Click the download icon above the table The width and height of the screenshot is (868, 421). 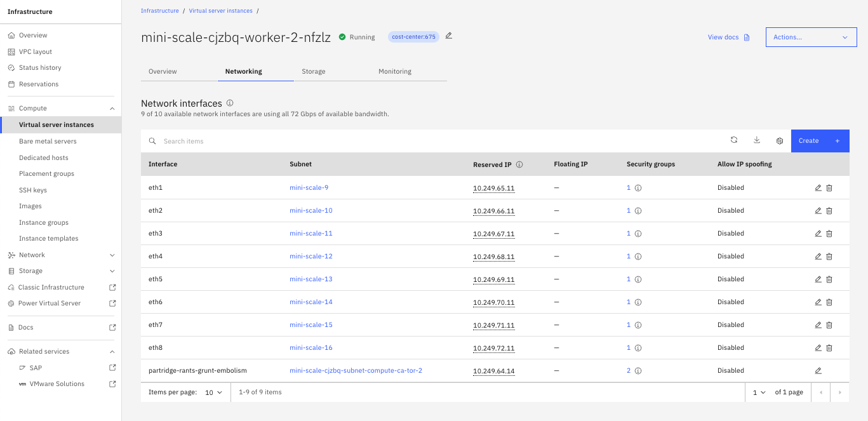pyautogui.click(x=757, y=140)
